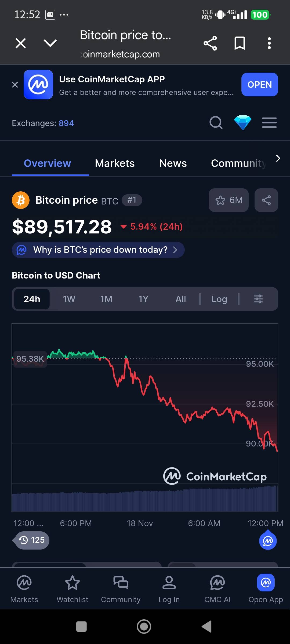Image resolution: width=290 pixels, height=644 pixels.
Task: Tap the Bitcoin share button
Action: tap(266, 200)
